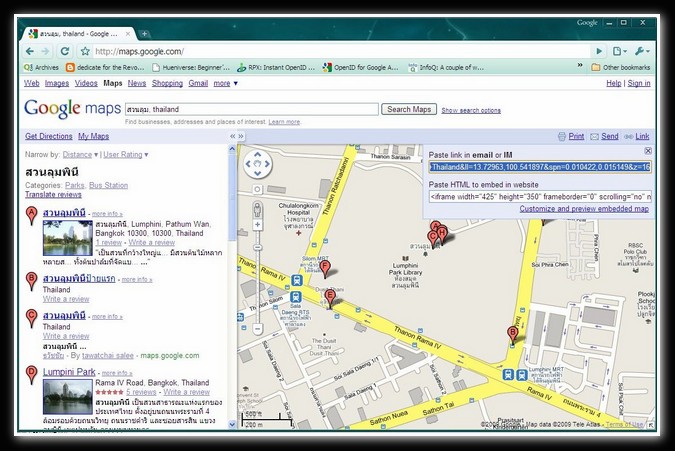Expand the Distance narrow-by dropdown

[x=80, y=154]
